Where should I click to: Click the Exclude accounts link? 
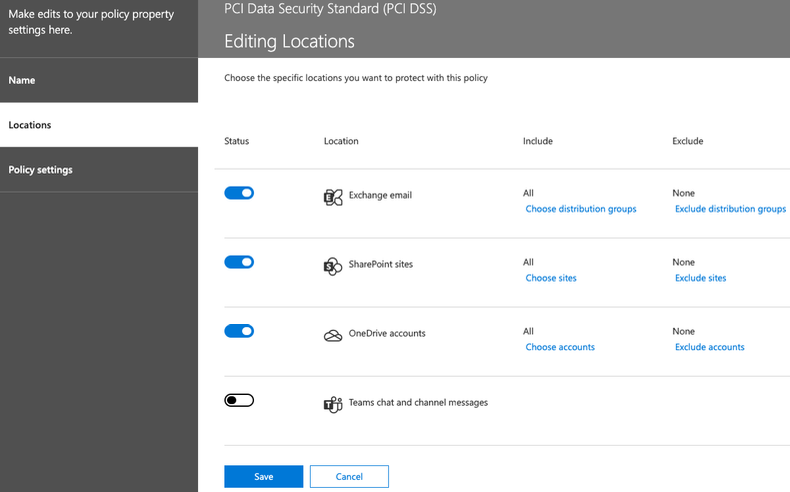[709, 347]
